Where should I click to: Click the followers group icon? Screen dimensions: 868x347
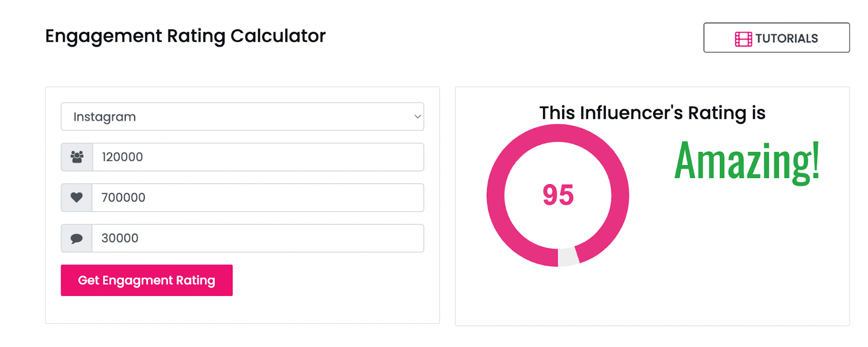click(x=77, y=157)
